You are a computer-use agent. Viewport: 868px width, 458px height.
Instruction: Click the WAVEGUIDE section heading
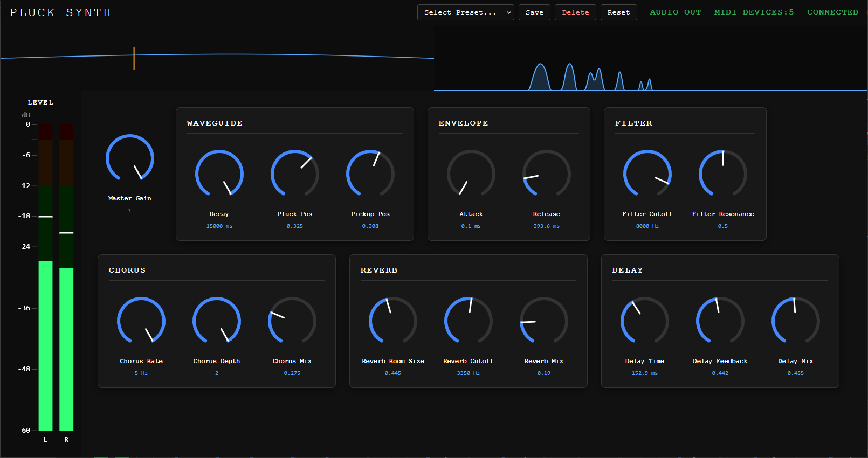[215, 123]
